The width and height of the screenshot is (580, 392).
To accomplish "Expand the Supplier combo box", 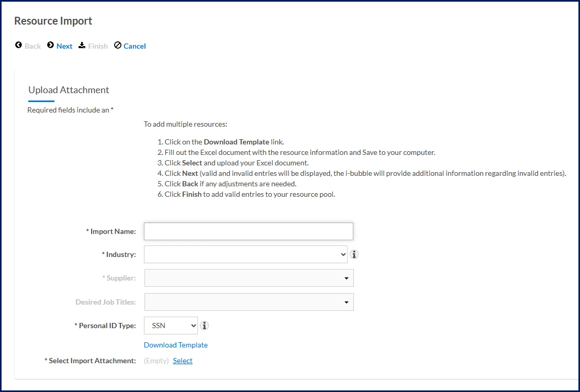I will [x=249, y=278].
